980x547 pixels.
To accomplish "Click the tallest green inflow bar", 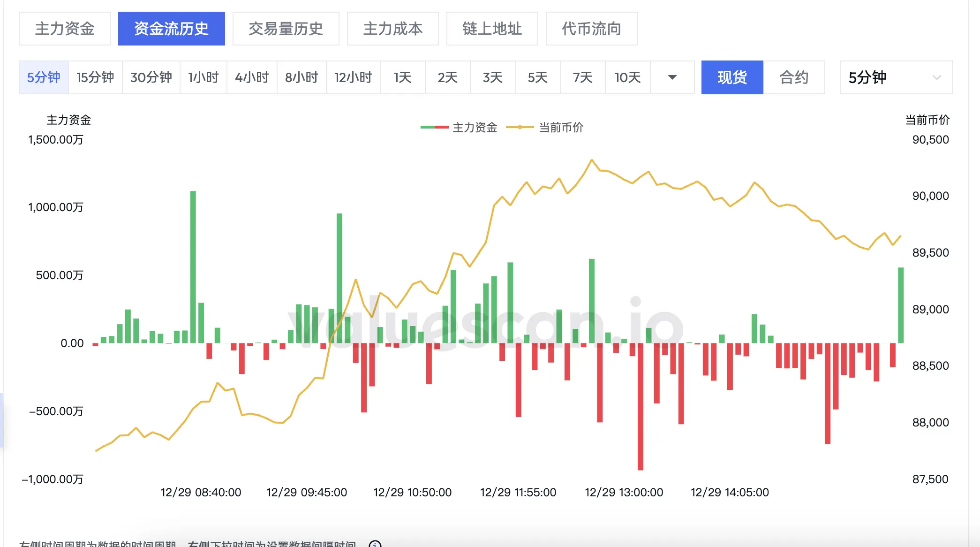I will point(193,267).
